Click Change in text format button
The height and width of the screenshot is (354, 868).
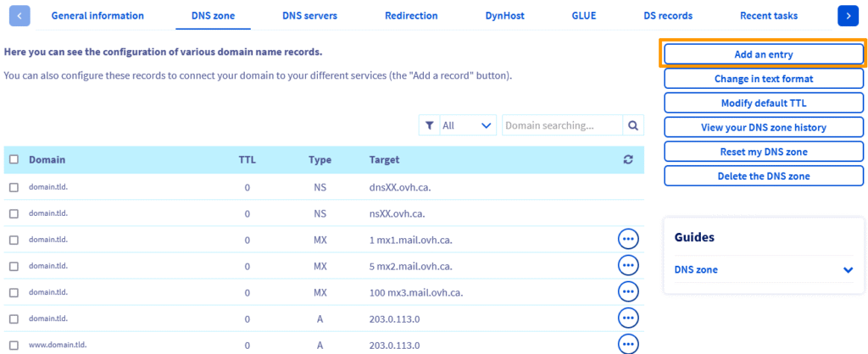pos(764,79)
